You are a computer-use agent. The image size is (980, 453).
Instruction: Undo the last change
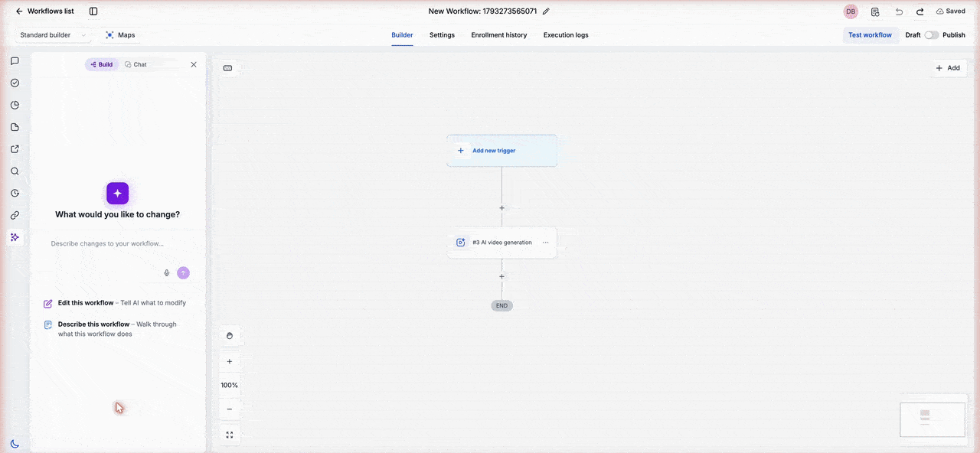pyautogui.click(x=899, y=11)
